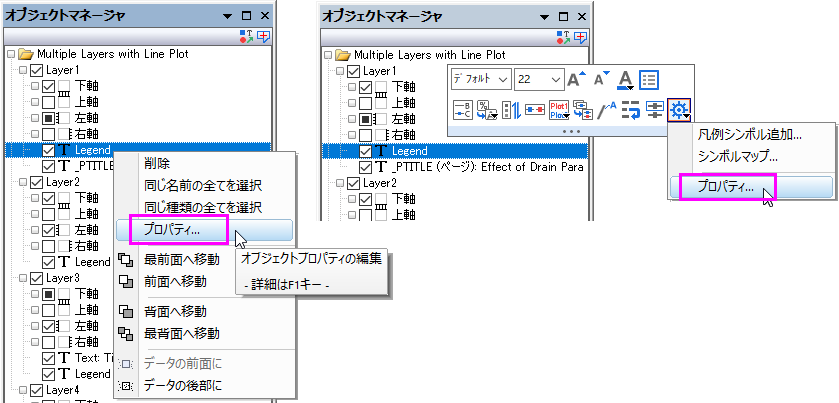Toggle Layer1 左軸 checkbox in left panel
This screenshot has width=839, height=403.
coord(49,118)
